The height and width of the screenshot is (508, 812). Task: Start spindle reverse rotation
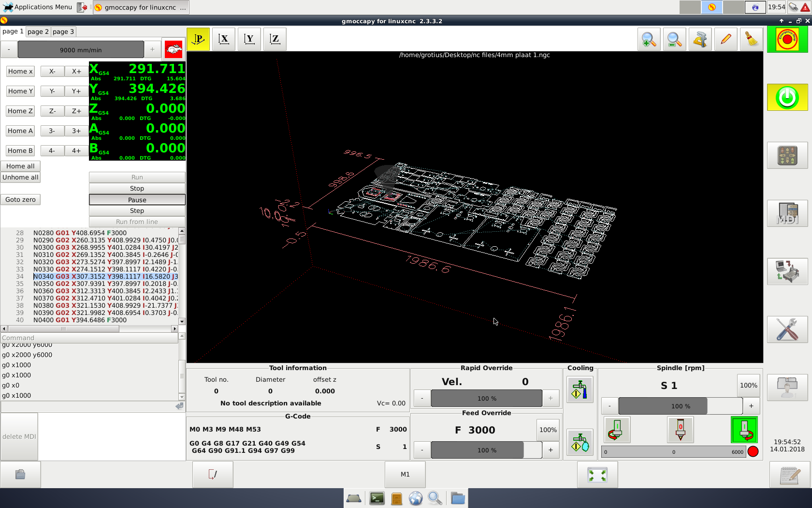(617, 430)
